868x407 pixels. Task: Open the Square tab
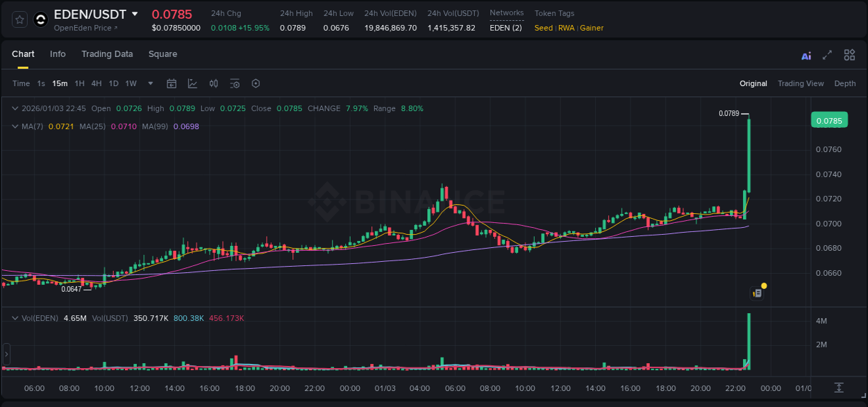(x=162, y=54)
